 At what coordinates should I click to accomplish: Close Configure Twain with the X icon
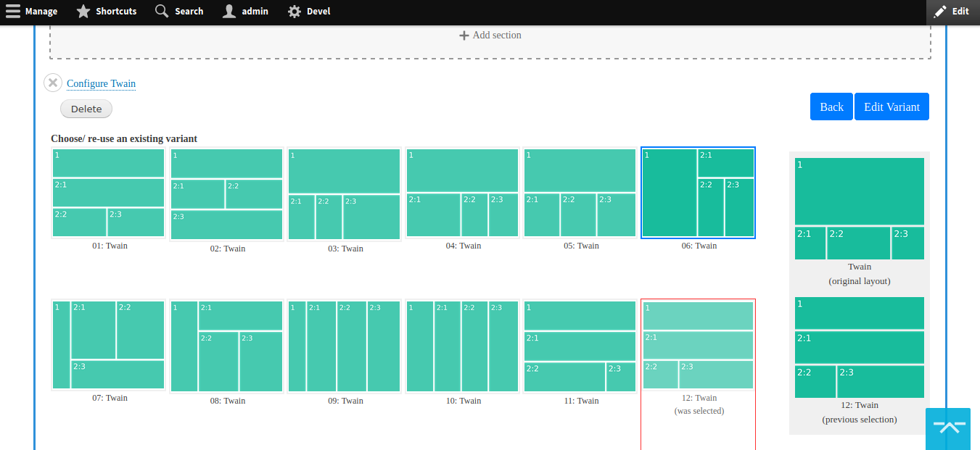pos(53,83)
